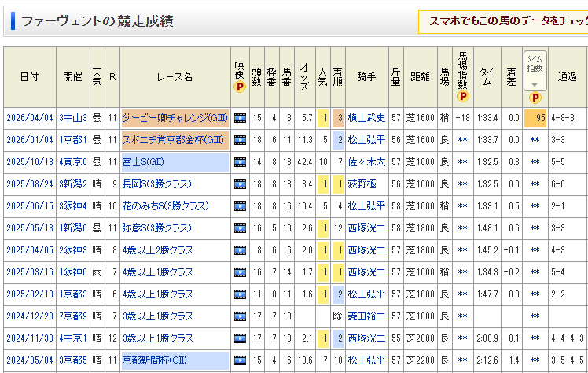Open video for 弥彦S(3勝クラス) race
This screenshot has height=373, width=588.
click(240, 228)
